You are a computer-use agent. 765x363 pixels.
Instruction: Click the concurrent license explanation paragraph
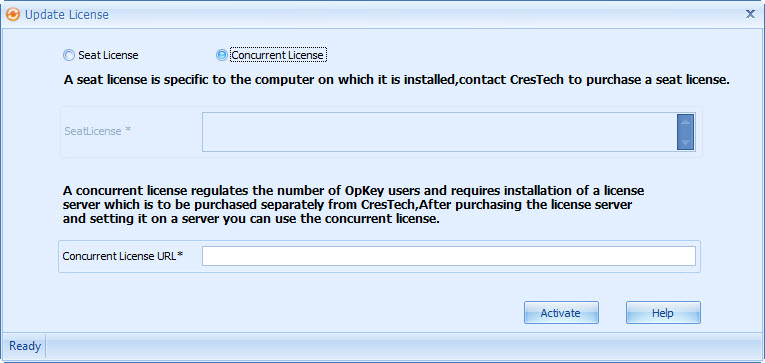pyautogui.click(x=354, y=204)
